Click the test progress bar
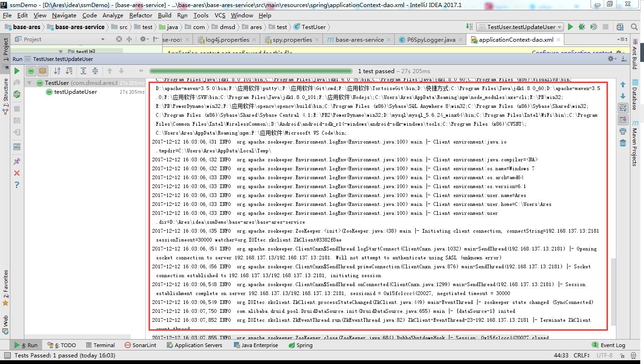The image size is (644, 364). 252,71
